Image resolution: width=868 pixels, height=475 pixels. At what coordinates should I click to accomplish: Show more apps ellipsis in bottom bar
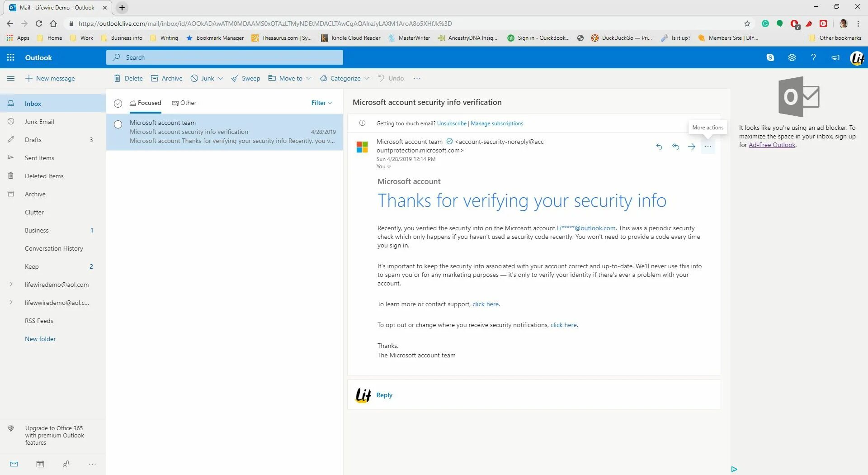92,464
